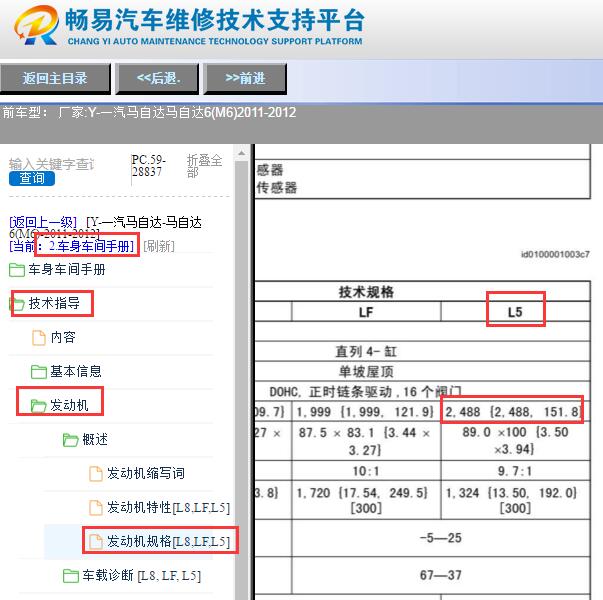
Task: Open the 返回上一级 link
Action: click(x=43, y=222)
